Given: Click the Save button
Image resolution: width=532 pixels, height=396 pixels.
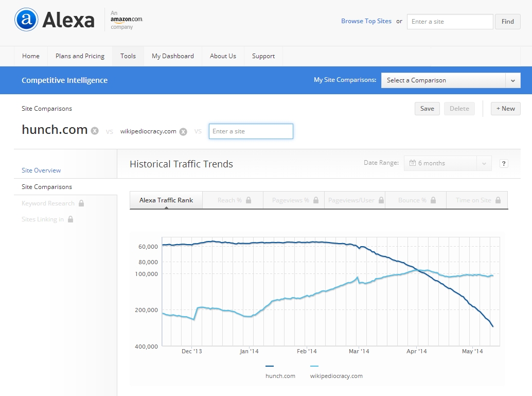Looking at the screenshot, I should [x=427, y=109].
